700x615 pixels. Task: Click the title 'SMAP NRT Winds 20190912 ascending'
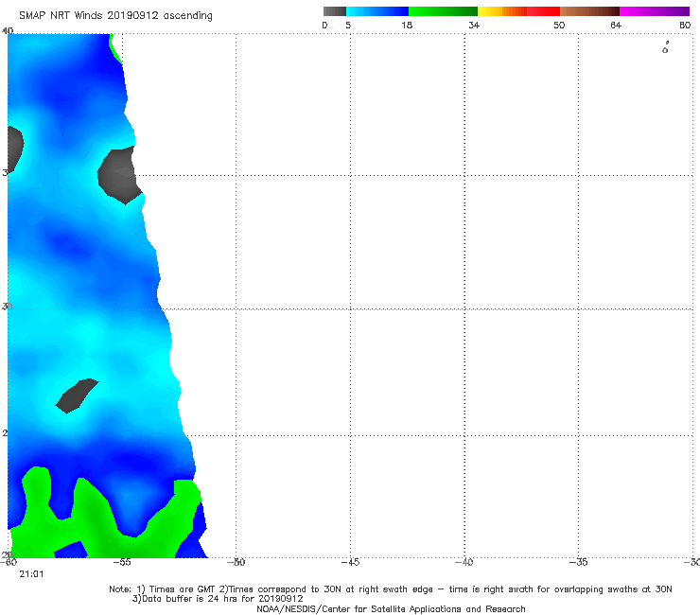click(x=115, y=16)
